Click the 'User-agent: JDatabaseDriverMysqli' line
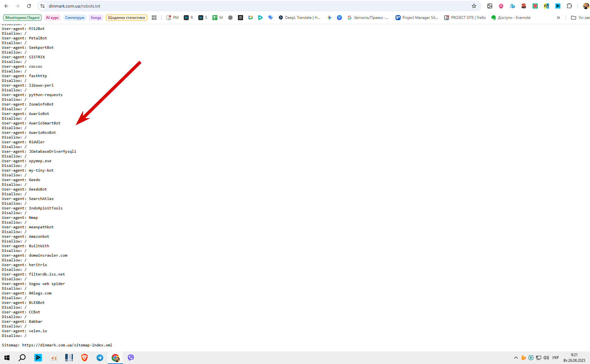Viewport: 590px width, 364px height. tap(39, 151)
